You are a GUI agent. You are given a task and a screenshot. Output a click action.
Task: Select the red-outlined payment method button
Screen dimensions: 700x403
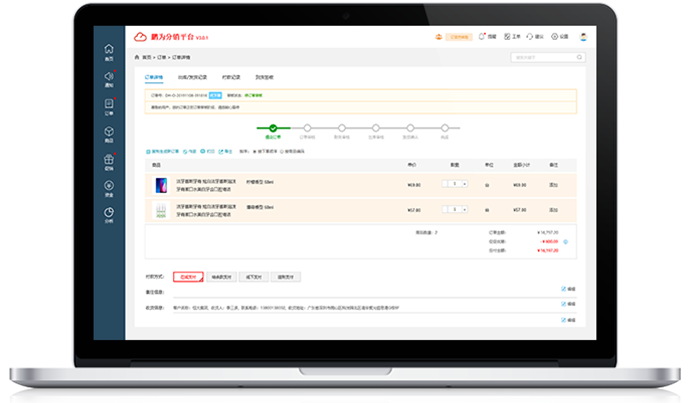click(188, 277)
